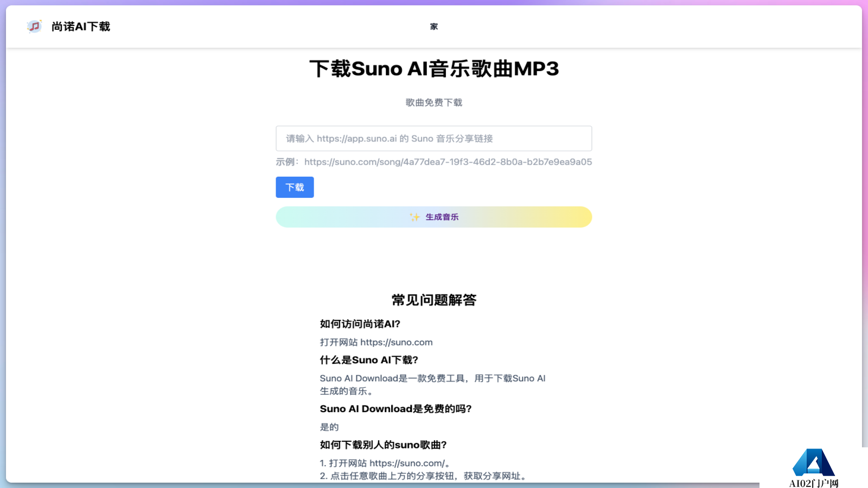
Task: Click the example suno.com song URL text
Action: (448, 162)
